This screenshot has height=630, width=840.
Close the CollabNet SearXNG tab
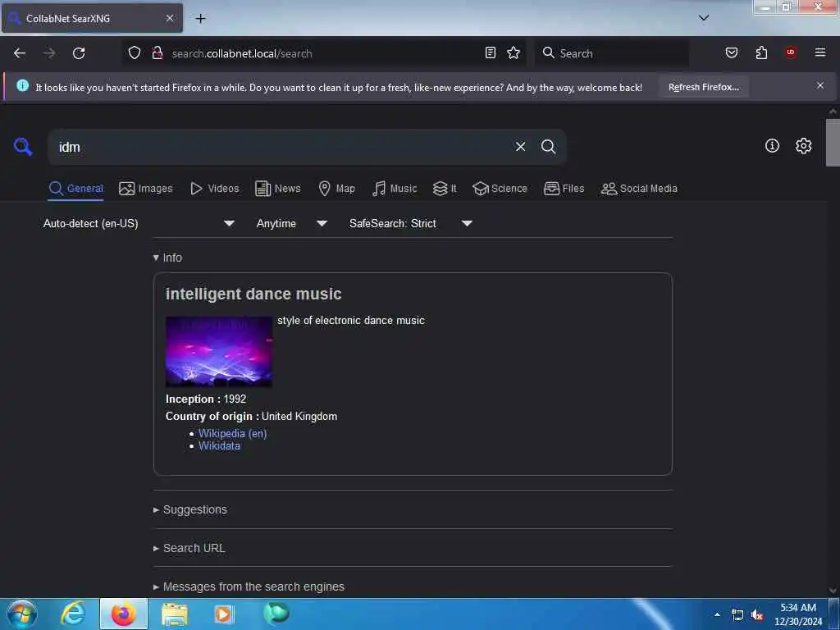click(x=169, y=18)
